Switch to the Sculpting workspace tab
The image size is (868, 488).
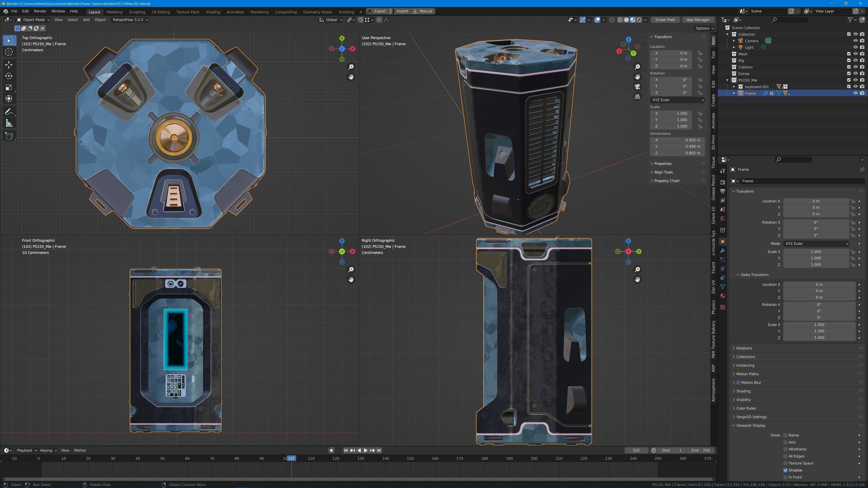[137, 12]
